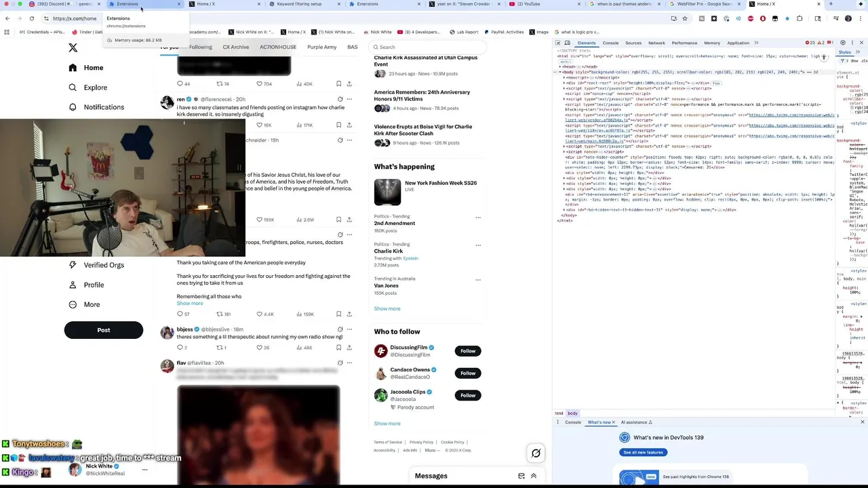Open more options for 2nd Amendment trend
This screenshot has width=868, height=488.
click(478, 218)
